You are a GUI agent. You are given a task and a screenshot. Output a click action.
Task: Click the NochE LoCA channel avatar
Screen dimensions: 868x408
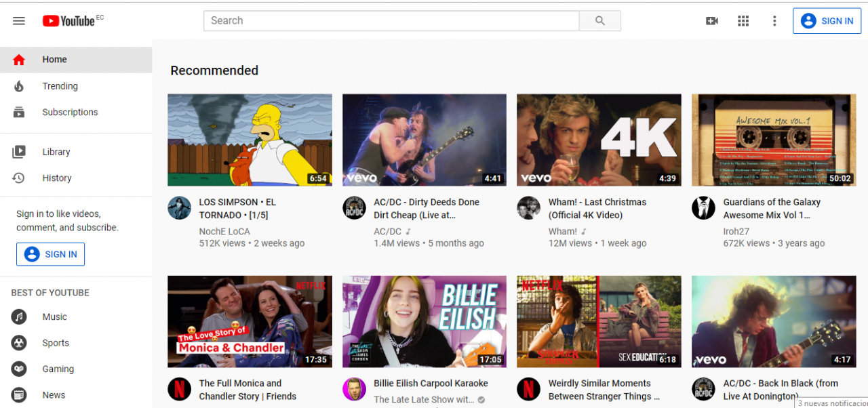[x=180, y=208]
